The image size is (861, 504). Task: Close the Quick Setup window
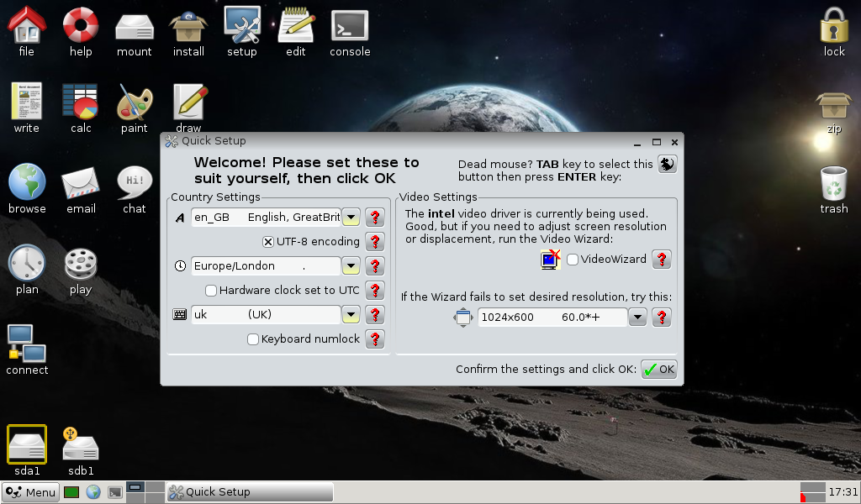pos(675,143)
